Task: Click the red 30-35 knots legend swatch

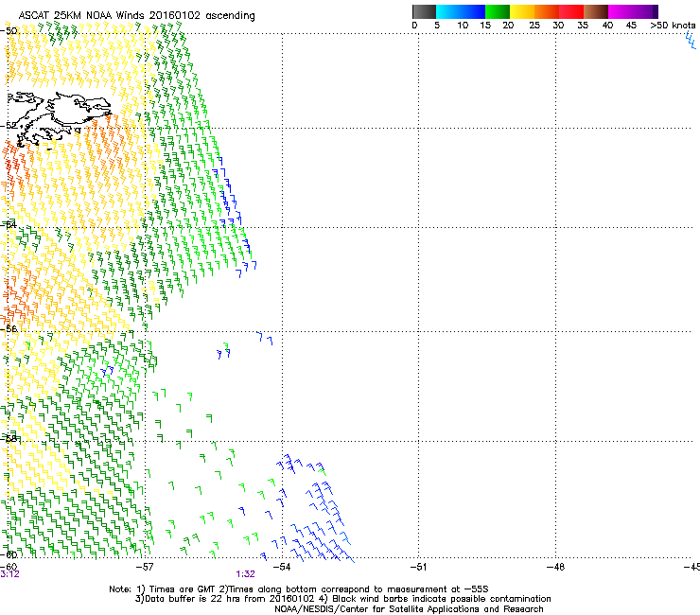Action: 571,11
